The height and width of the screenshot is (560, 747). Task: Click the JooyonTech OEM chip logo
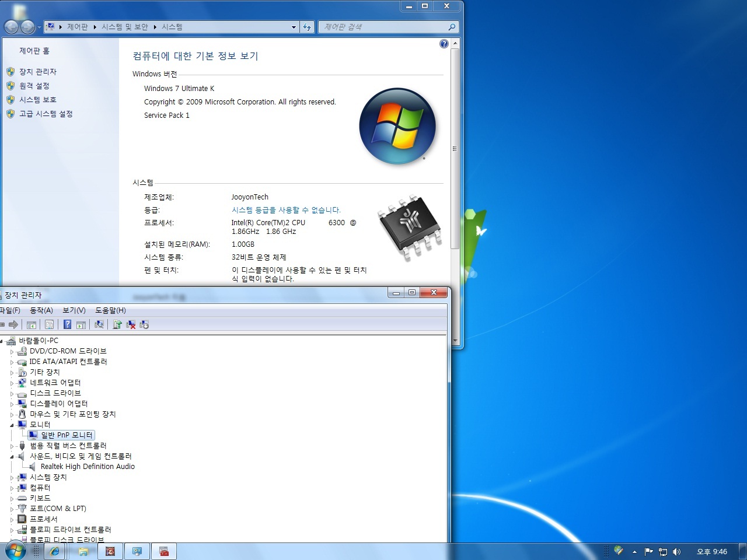click(x=410, y=227)
